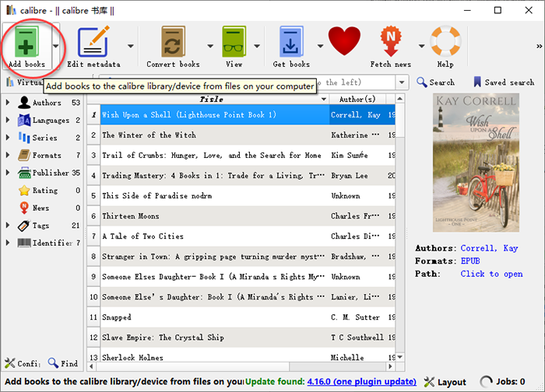Click the Get books download icon

coord(291,42)
